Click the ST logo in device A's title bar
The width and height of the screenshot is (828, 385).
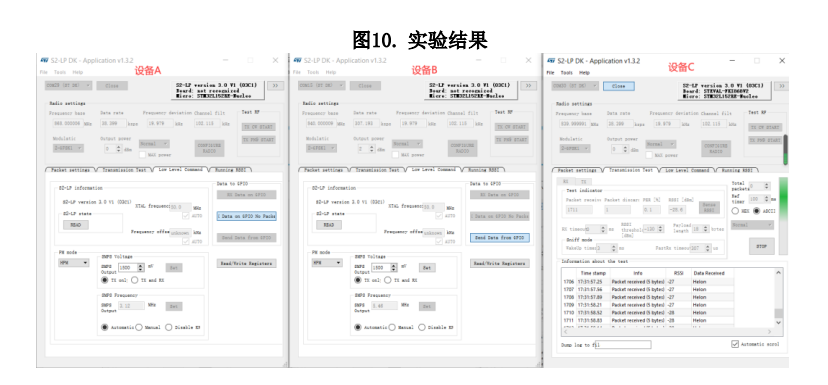point(44,60)
